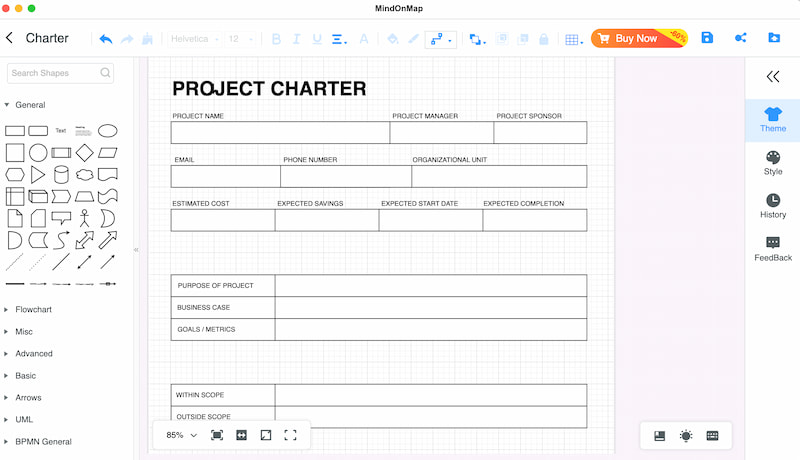The width and height of the screenshot is (800, 460).
Task: Open the waypoint arrangement dropdown
Action: [x=478, y=39]
